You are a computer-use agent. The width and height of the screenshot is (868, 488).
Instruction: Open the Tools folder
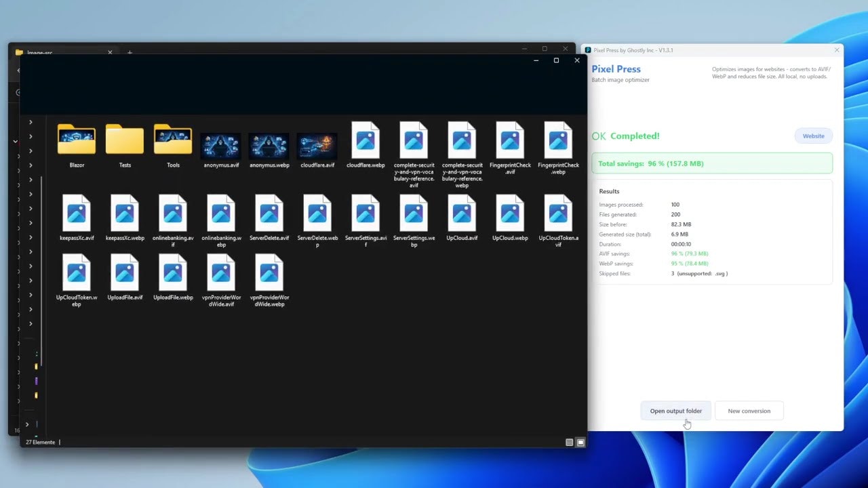tap(173, 140)
